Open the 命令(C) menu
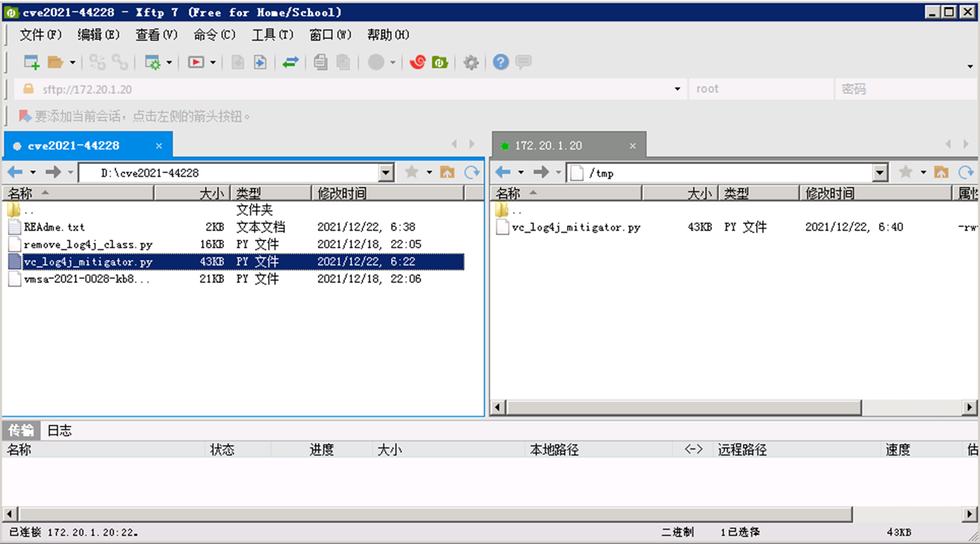This screenshot has height=544, width=980. (x=214, y=35)
